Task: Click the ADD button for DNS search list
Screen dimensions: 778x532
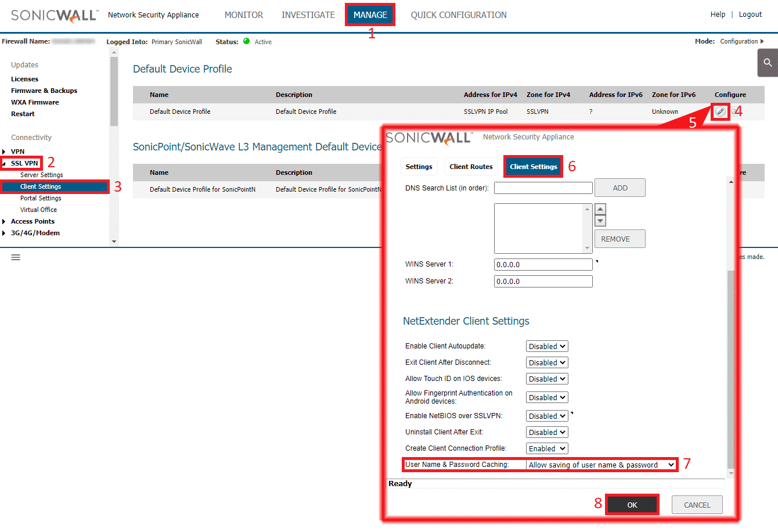Action: [x=619, y=187]
